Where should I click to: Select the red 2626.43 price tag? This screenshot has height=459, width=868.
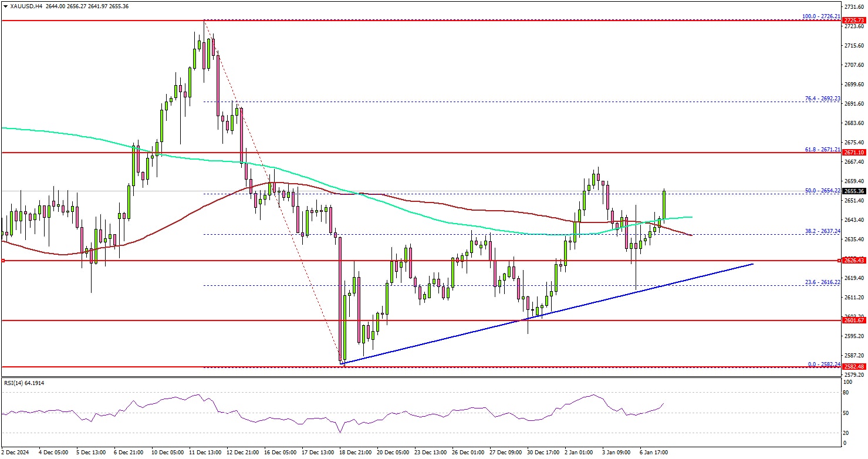click(854, 260)
